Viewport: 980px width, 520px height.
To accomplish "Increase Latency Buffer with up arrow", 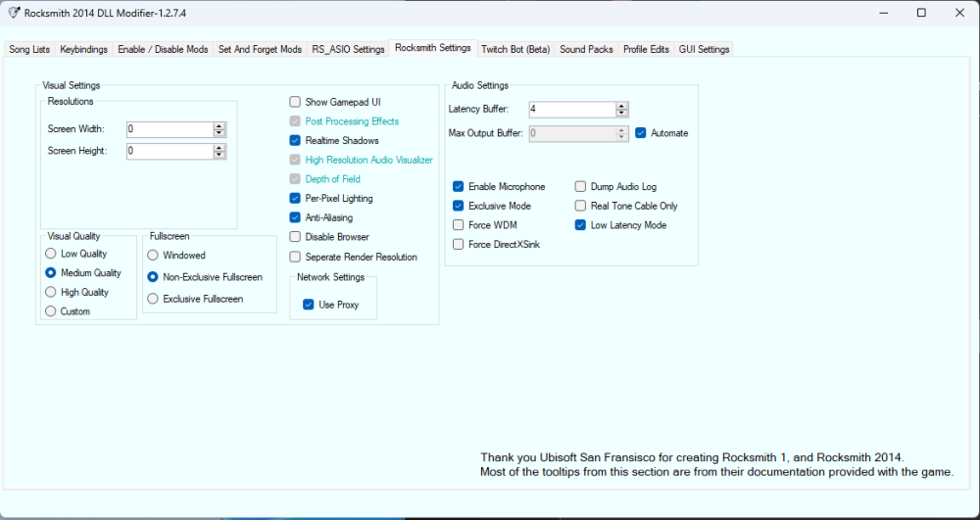I will point(622,106).
